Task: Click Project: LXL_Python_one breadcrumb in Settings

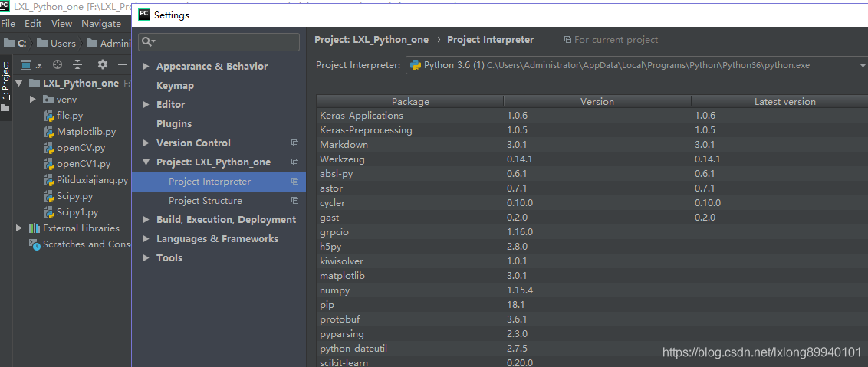Action: tap(371, 40)
